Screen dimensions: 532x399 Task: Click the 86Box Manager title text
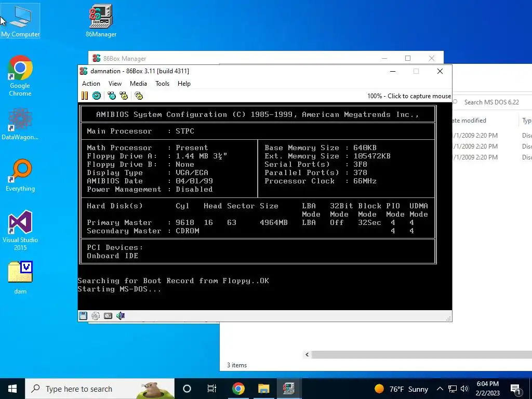pyautogui.click(x=125, y=58)
